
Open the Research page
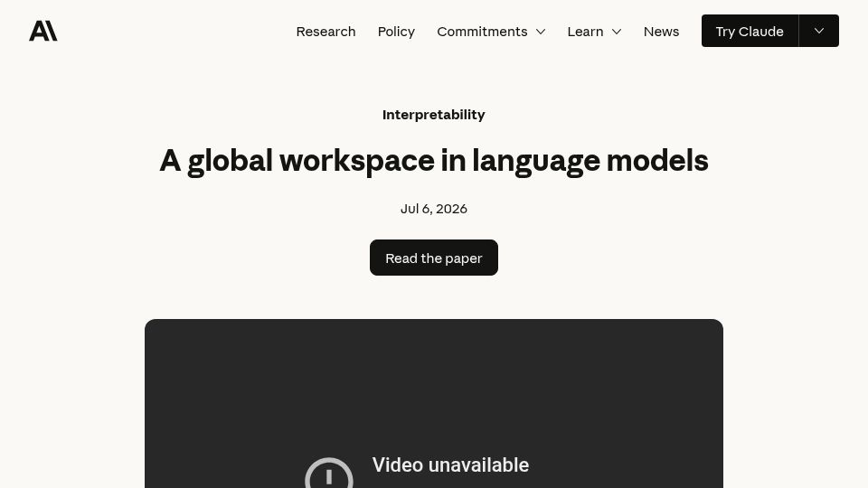point(325,32)
